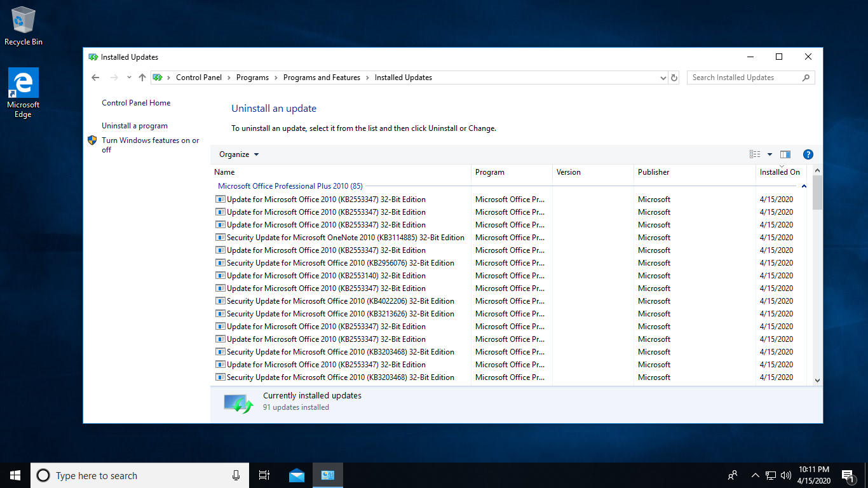Click the volume speaker tray icon
This screenshot has height=488, width=868.
click(786, 475)
